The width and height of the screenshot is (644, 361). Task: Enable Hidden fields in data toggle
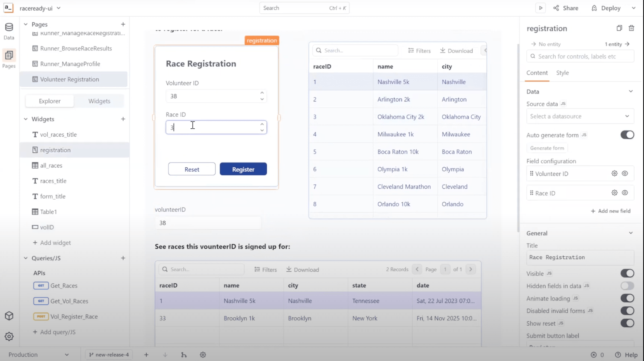pos(627,285)
